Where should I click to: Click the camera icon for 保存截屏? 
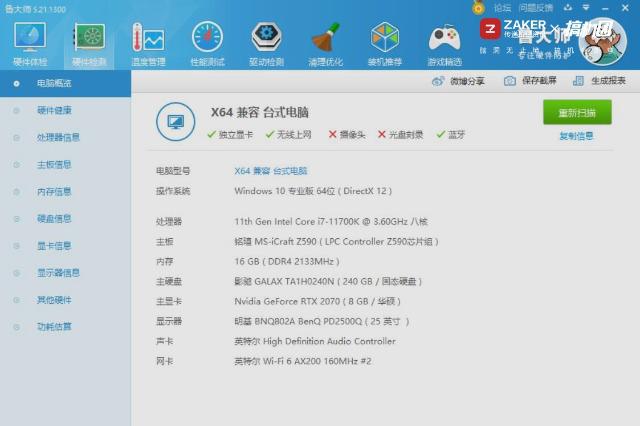509,81
